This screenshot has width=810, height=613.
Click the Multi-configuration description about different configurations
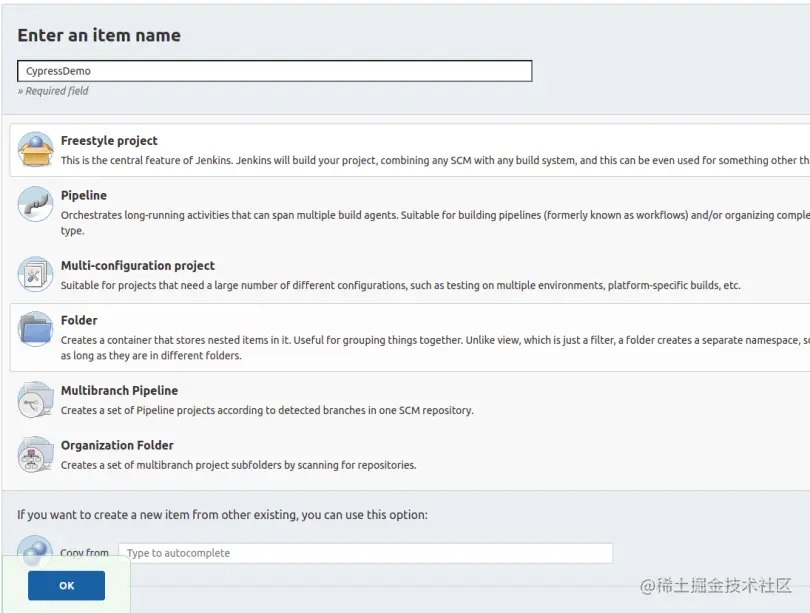click(400, 285)
